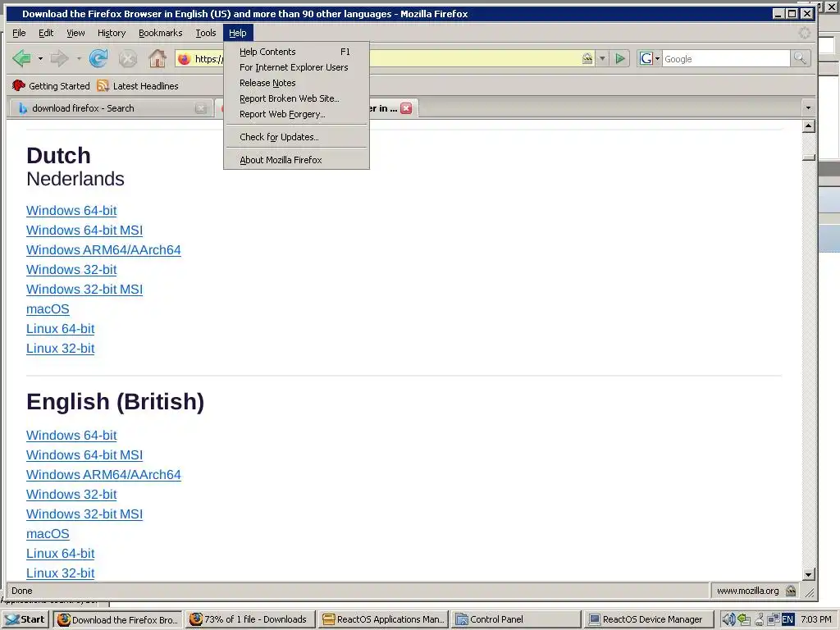The width and height of the screenshot is (840, 630).
Task: Close the 'download firefox - Search' tab
Action: click(x=201, y=108)
